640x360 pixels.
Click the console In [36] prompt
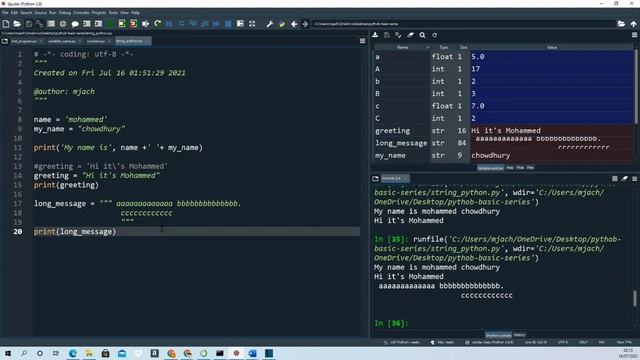tap(391, 323)
